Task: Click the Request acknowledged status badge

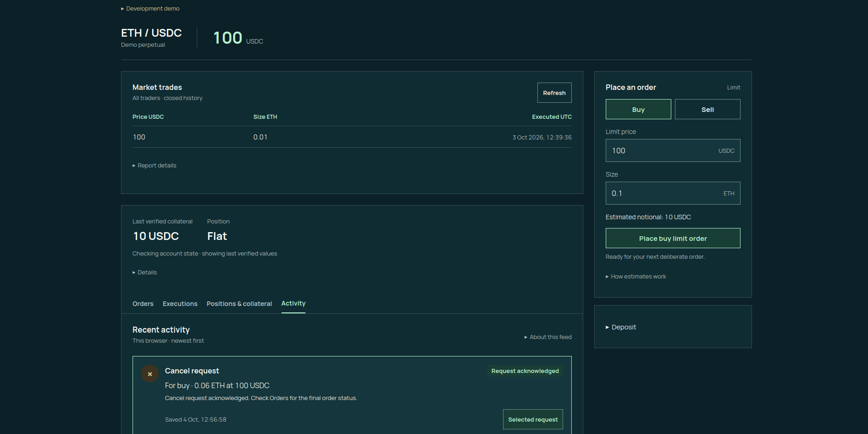Action: click(x=525, y=371)
